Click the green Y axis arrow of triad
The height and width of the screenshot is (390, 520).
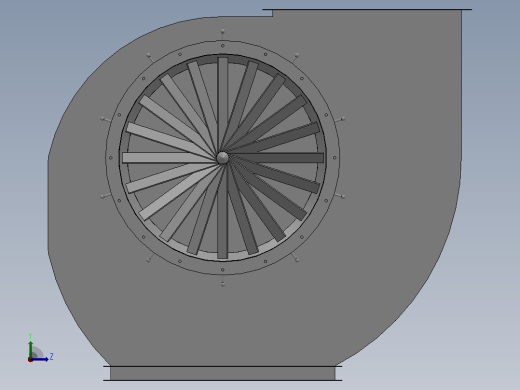(x=31, y=349)
